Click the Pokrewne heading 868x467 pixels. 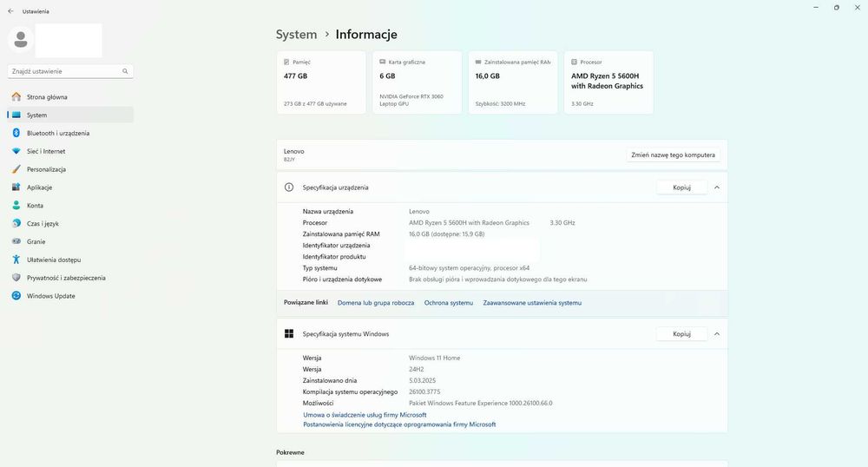click(x=290, y=452)
